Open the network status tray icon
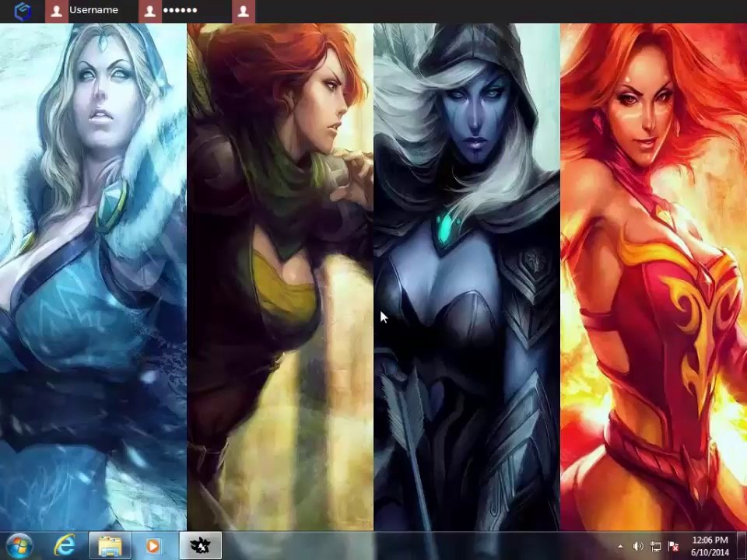This screenshot has width=747, height=560. 655,546
